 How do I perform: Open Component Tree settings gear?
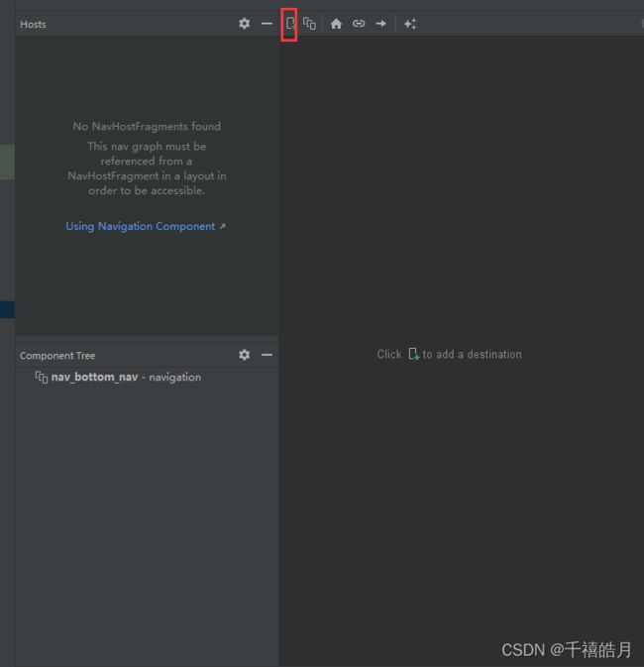pos(244,355)
